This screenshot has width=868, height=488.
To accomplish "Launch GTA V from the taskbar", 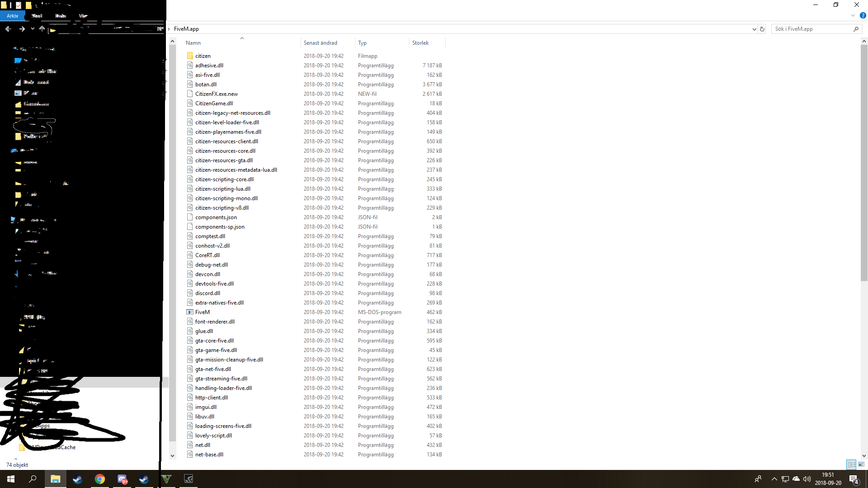I will point(166,479).
